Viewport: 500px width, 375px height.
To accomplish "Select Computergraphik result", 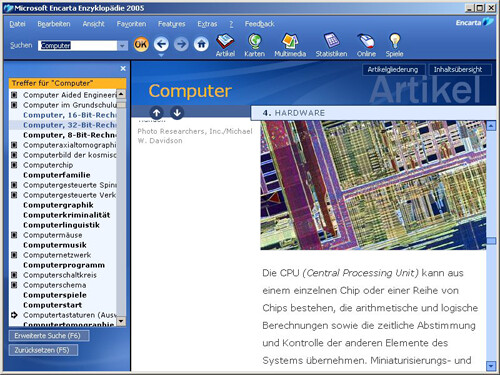I will pos(58,205).
